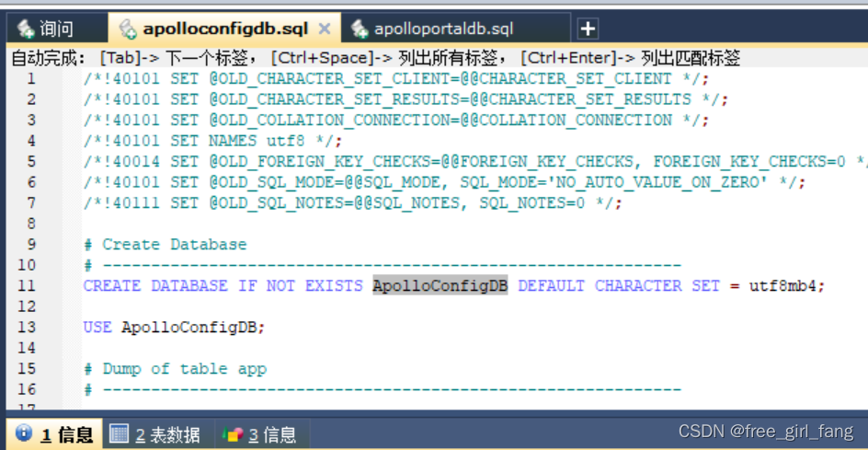Click the OLD_CHARACTER_SET_CLIENT statement on line 1

395,79
